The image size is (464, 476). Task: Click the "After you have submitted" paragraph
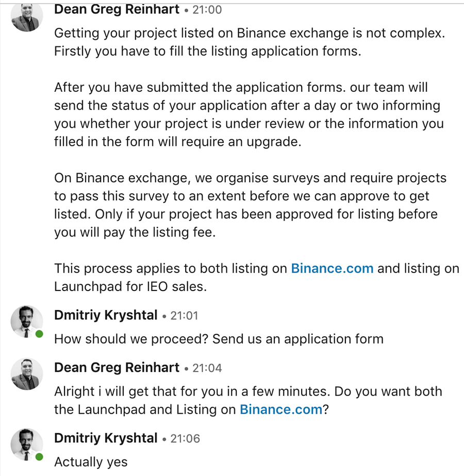coord(248,114)
